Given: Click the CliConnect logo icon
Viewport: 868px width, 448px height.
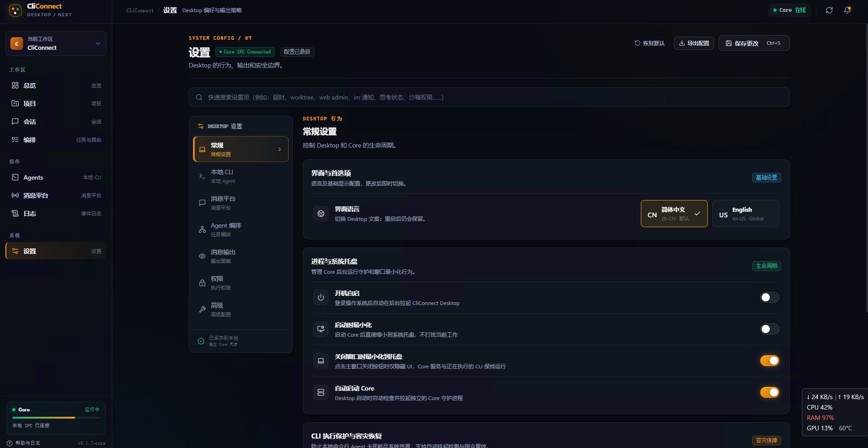Looking at the screenshot, I should pos(15,10).
